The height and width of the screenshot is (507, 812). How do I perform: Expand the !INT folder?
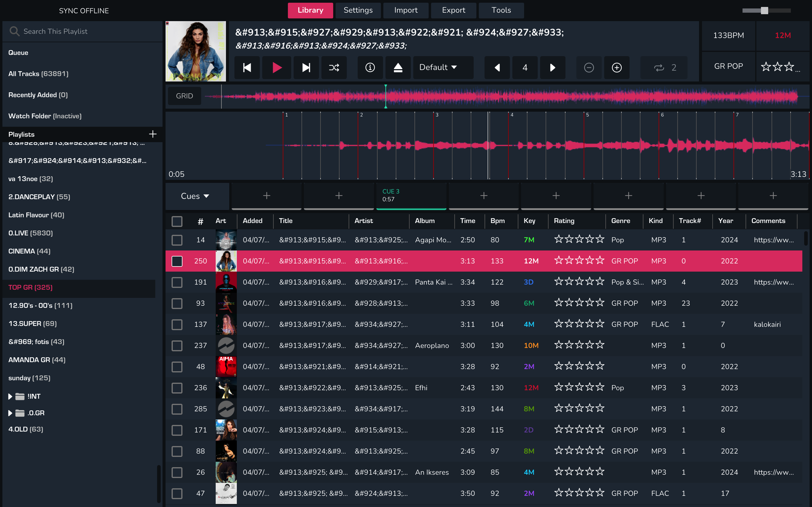tap(10, 396)
